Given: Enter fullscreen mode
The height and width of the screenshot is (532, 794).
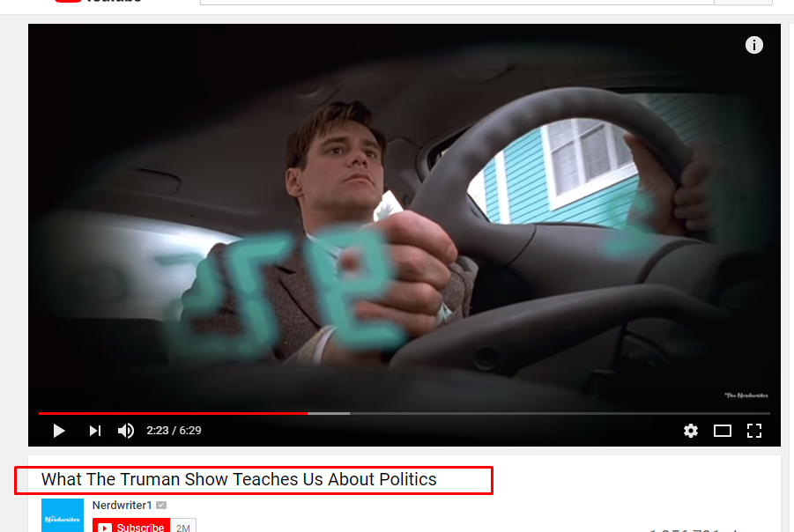Looking at the screenshot, I should [x=754, y=431].
